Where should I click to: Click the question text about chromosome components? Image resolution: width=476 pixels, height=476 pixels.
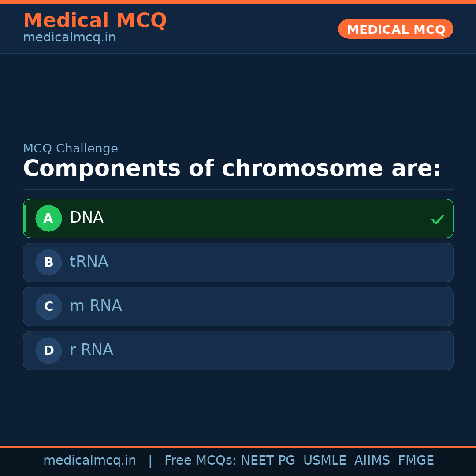(x=232, y=169)
